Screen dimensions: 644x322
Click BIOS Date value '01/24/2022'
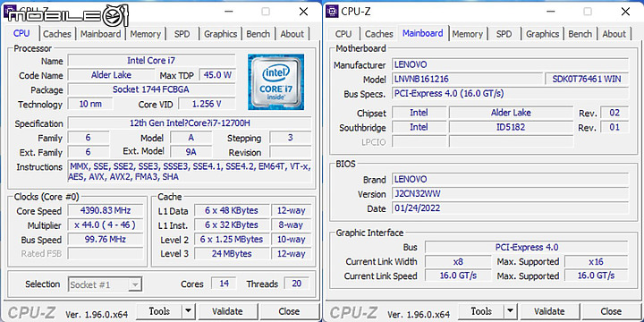click(510, 208)
